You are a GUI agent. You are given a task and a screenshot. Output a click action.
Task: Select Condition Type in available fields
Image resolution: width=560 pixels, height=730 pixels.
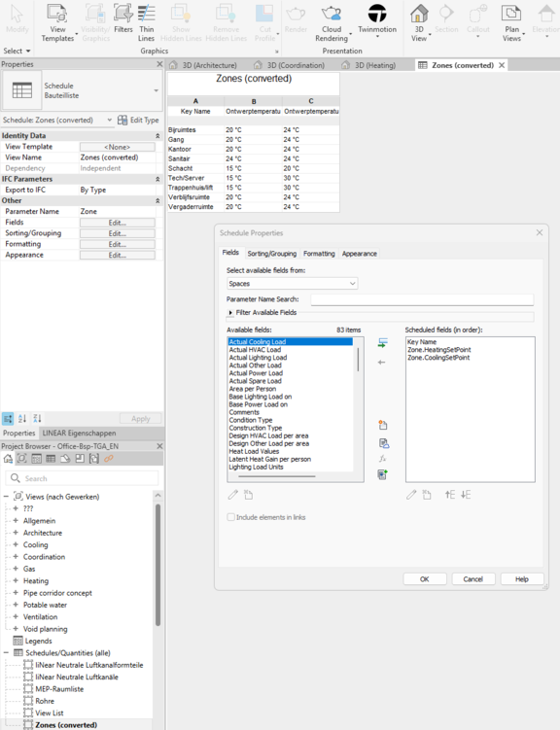pyautogui.click(x=251, y=420)
